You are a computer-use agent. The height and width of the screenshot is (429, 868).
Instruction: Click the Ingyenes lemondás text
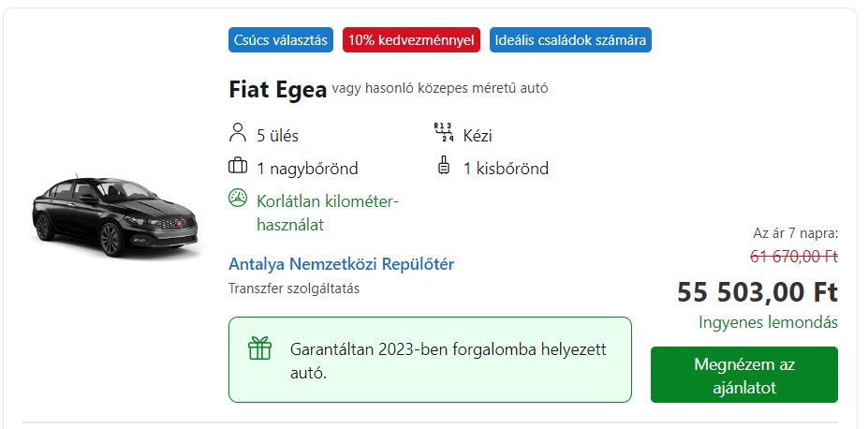[x=769, y=322]
